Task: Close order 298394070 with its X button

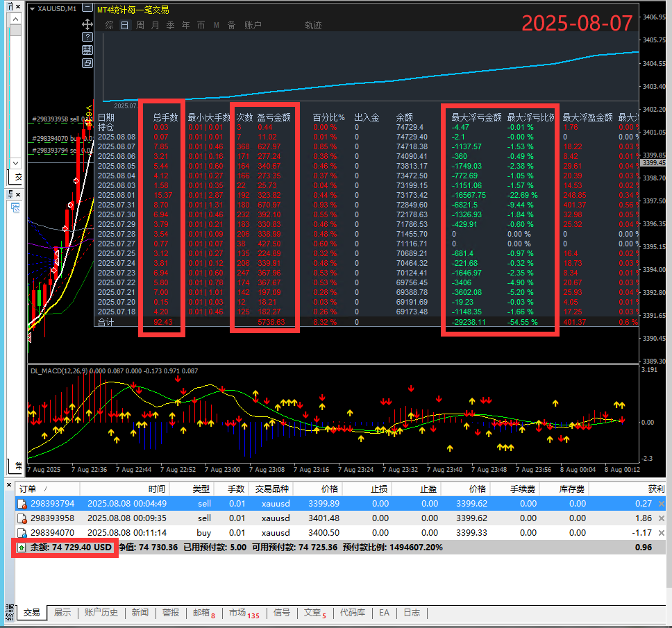Action: (662, 534)
